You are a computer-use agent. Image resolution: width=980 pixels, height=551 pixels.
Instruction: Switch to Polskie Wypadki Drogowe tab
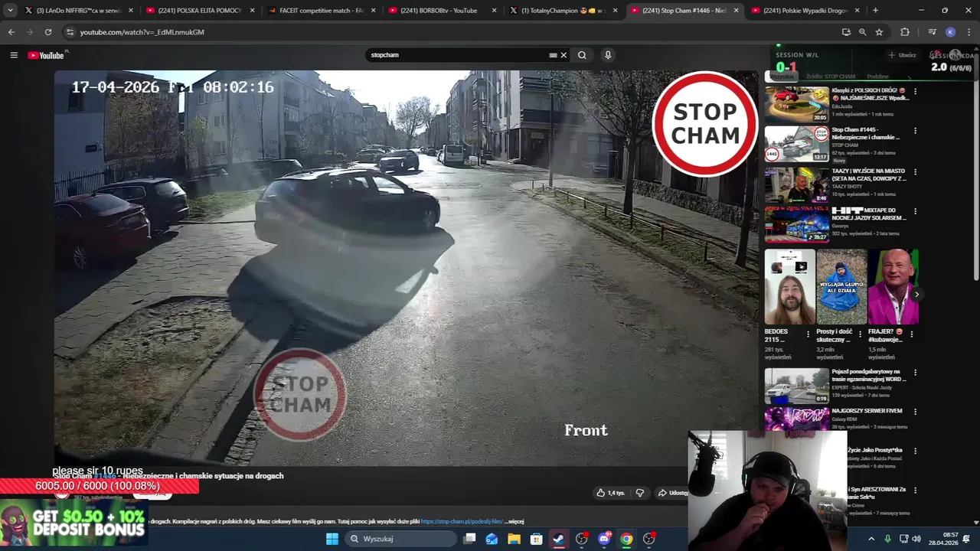point(805,11)
